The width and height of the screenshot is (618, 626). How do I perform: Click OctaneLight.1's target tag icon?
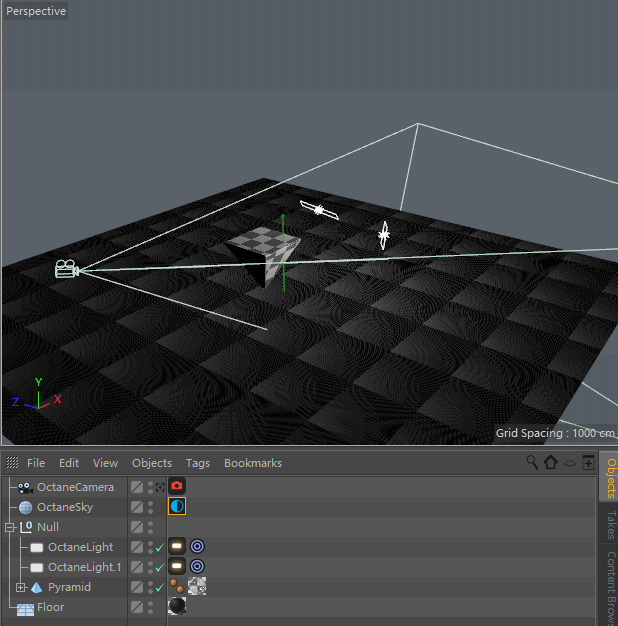click(197, 566)
